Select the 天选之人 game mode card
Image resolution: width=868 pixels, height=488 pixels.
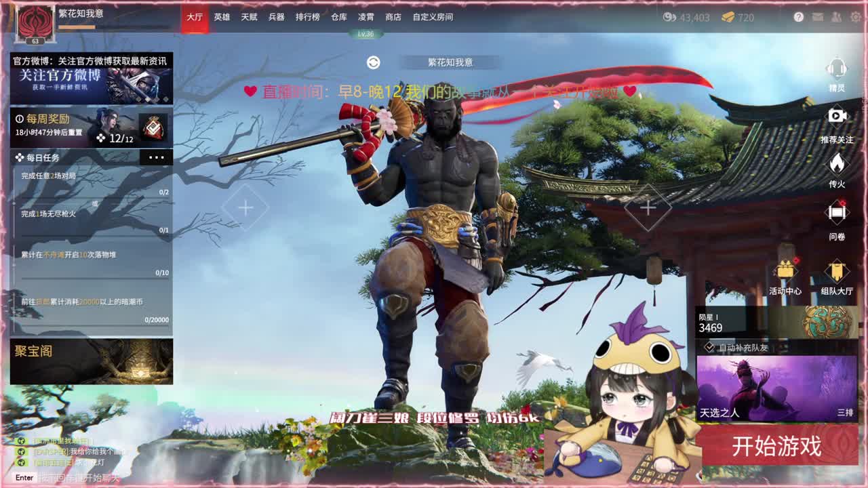coord(777,388)
